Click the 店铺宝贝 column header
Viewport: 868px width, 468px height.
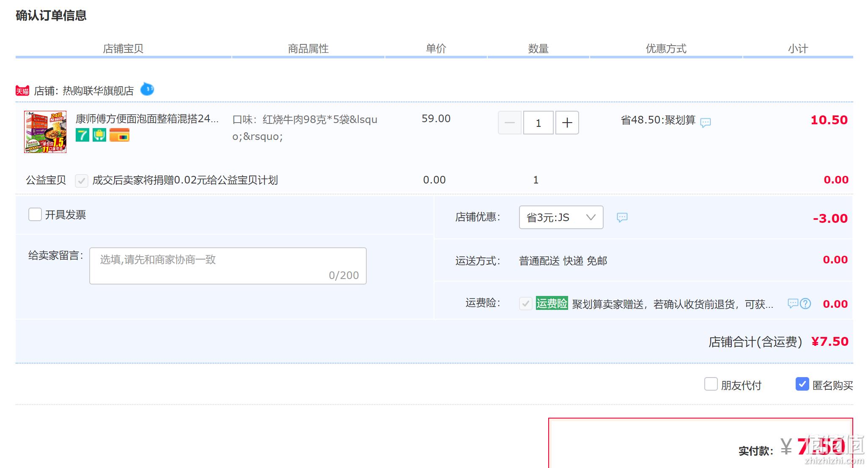pyautogui.click(x=124, y=49)
